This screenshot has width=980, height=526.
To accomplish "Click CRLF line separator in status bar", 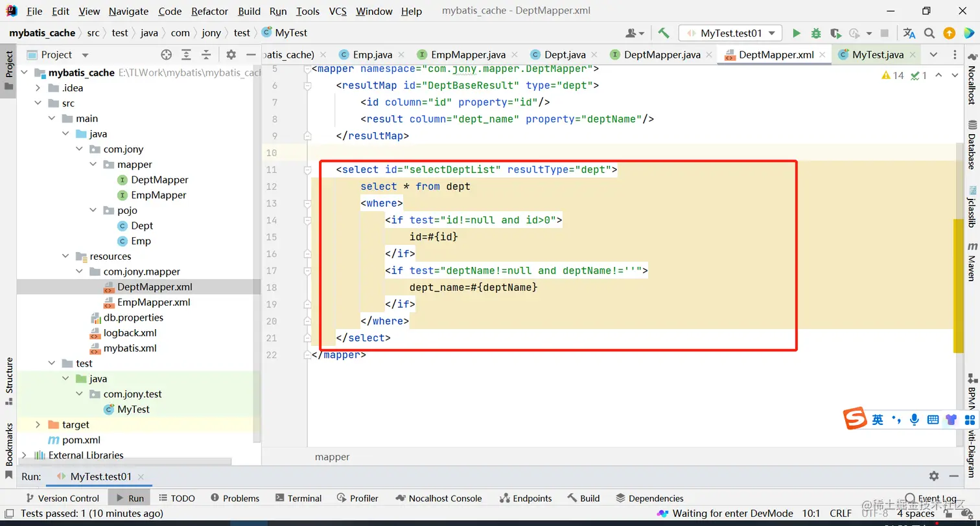I will pyautogui.click(x=841, y=513).
